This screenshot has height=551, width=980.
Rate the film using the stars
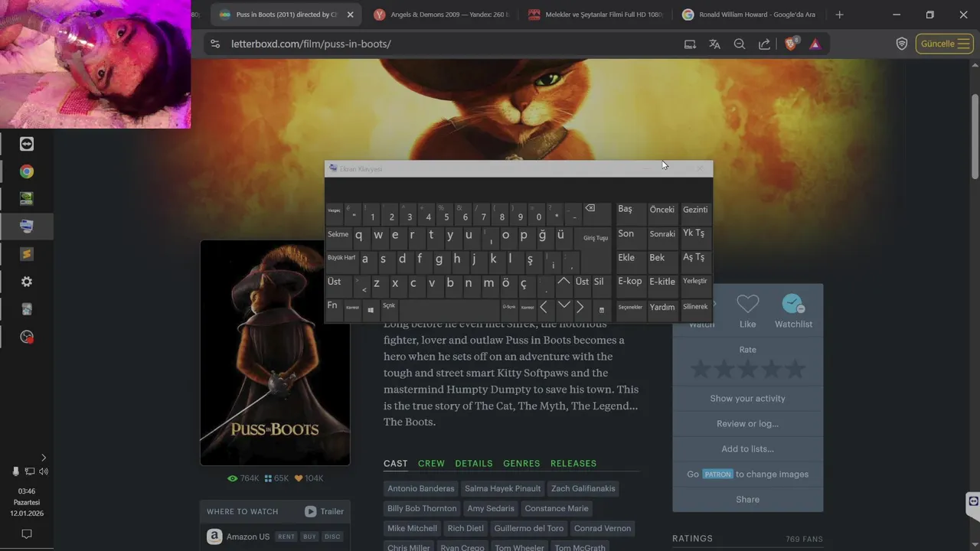pyautogui.click(x=748, y=370)
